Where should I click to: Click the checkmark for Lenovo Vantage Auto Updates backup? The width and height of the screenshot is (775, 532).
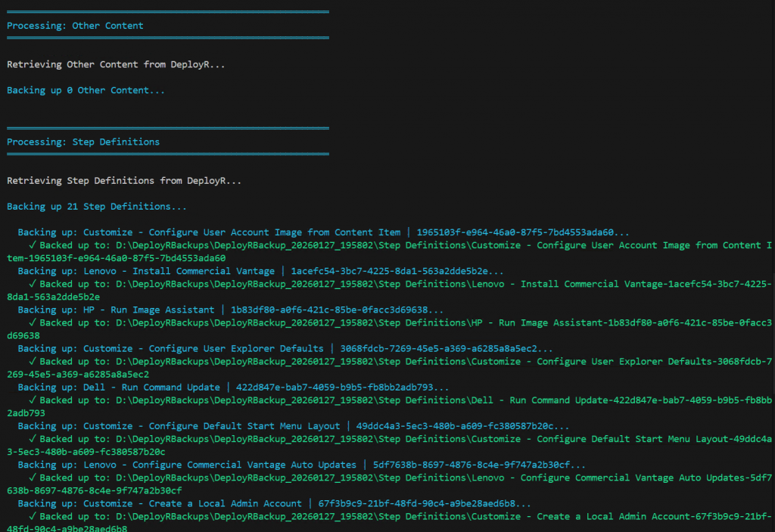pos(32,478)
